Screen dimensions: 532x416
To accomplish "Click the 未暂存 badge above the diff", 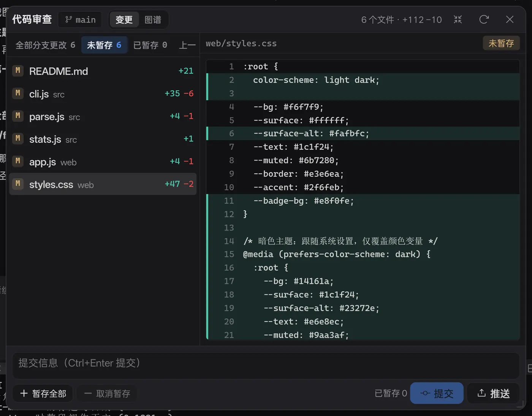I will click(x=501, y=43).
